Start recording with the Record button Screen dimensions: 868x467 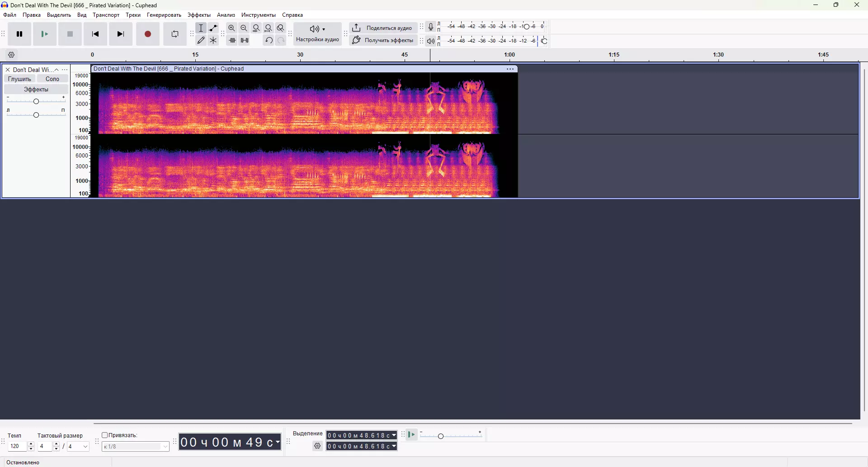148,34
